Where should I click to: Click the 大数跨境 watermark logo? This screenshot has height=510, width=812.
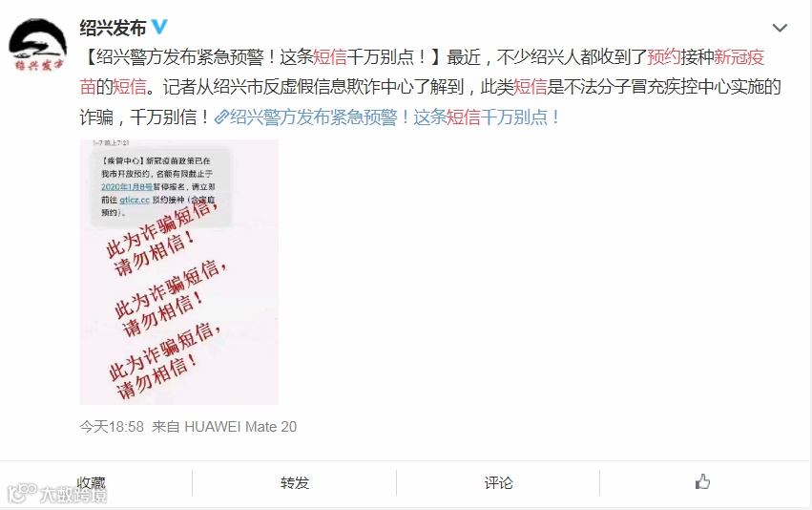57,494
